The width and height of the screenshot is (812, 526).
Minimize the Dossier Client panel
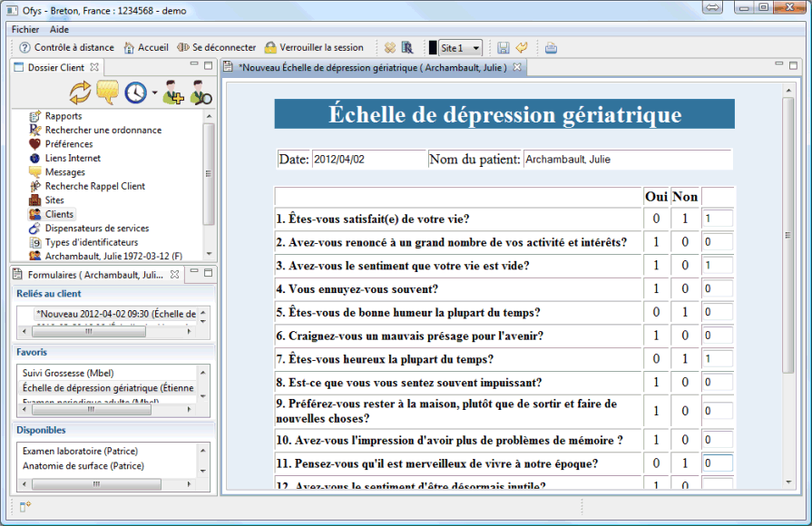tap(194, 64)
